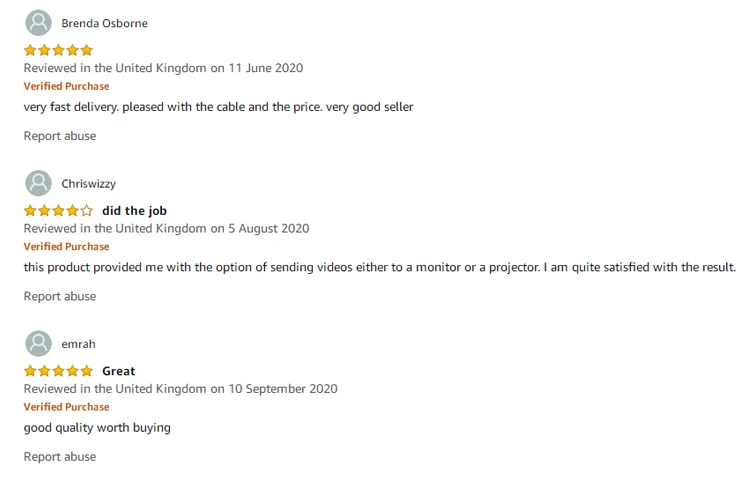Report abuse on emrah's review

(x=60, y=456)
